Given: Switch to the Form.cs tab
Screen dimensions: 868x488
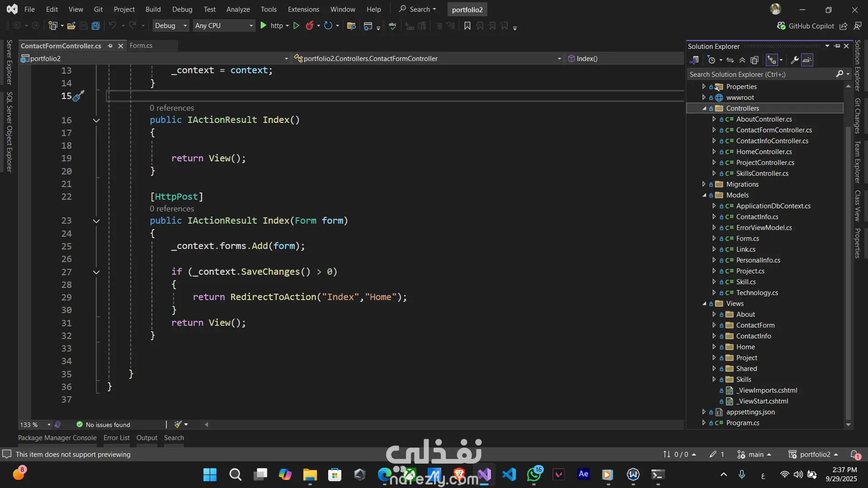Looking at the screenshot, I should coord(141,46).
